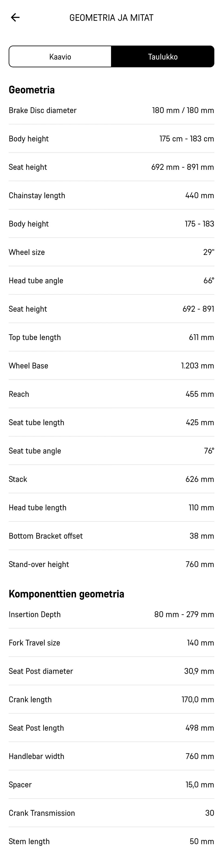The height and width of the screenshot is (868, 223).
Task: Tap the Chainstay length row
Action: [x=111, y=195]
